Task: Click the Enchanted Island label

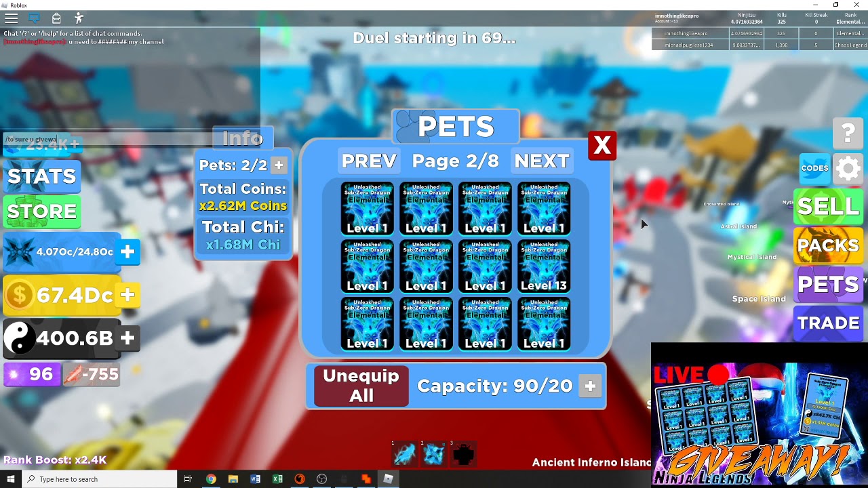Action: 722,204
